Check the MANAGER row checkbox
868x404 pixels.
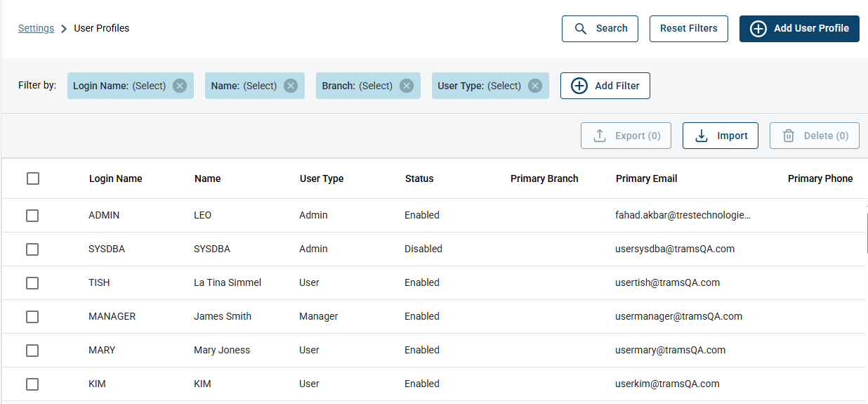[32, 317]
